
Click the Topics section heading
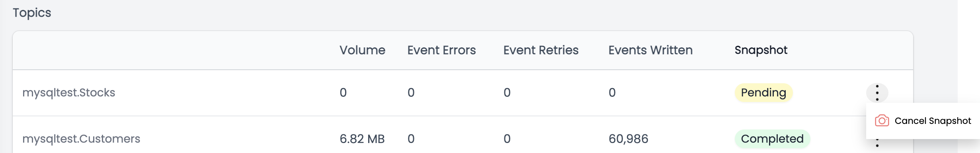click(32, 13)
